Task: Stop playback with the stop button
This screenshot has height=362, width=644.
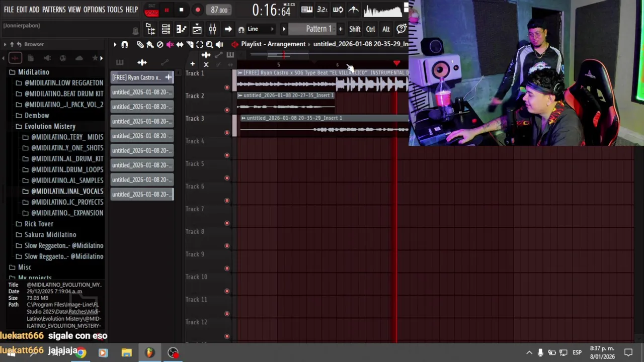Action: 181,10
